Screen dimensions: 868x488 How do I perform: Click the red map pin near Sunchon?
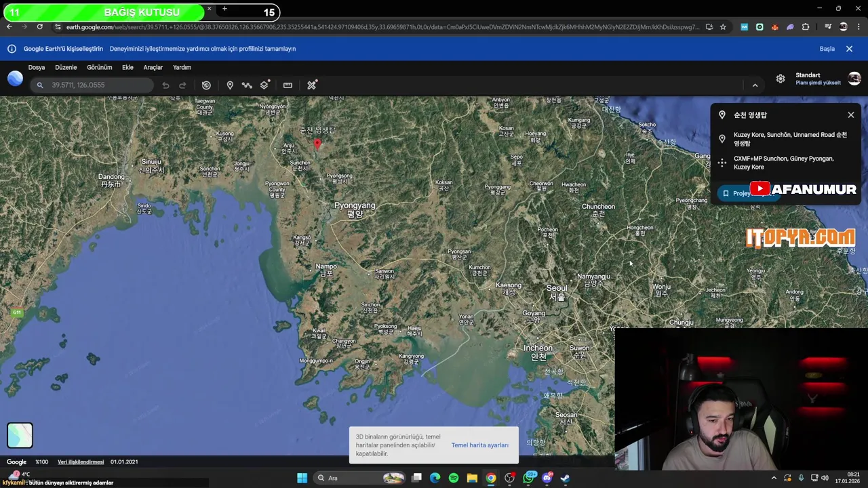[x=317, y=144]
